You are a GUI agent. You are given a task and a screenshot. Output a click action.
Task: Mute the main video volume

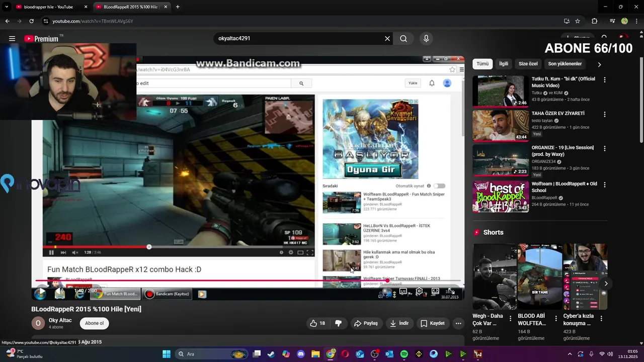click(x=59, y=291)
